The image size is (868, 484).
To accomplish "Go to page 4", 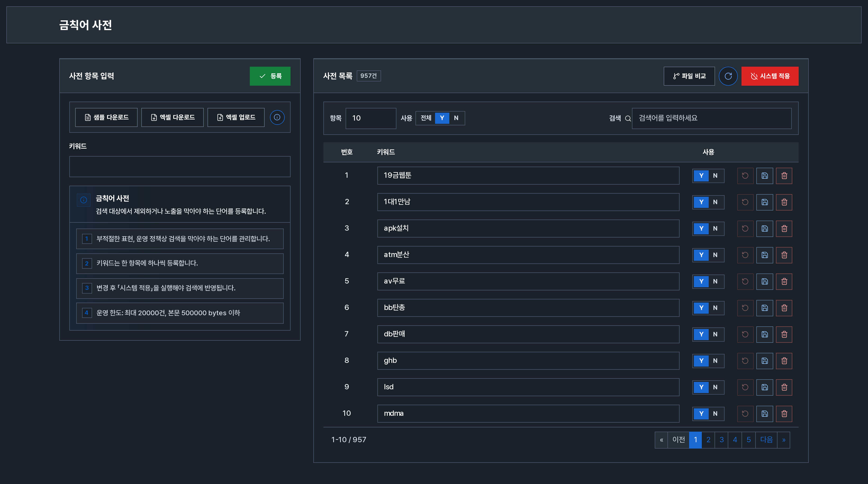I will click(x=735, y=440).
